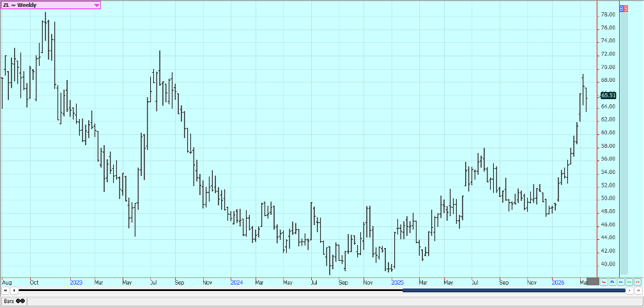Toggle the rightmost red spacing icon

(637, 281)
